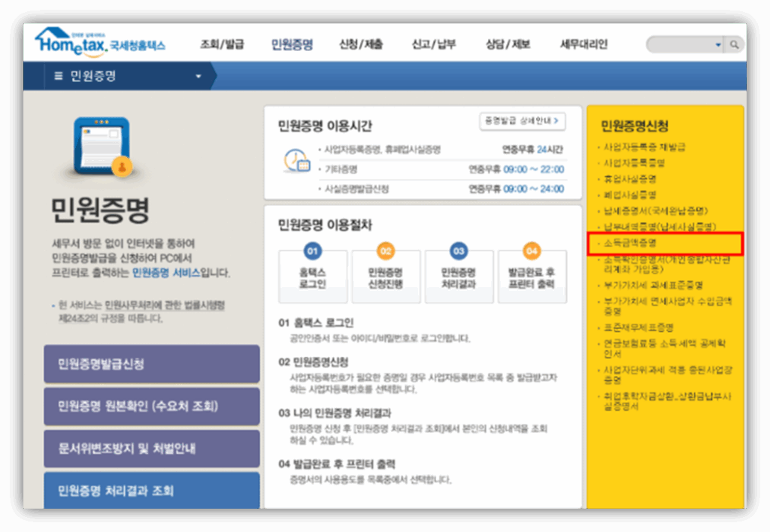This screenshot has height=532, width=770.
Task: Select 소득확인증명서(개인종합자산관리계좌 가입용) link
Action: pyautogui.click(x=666, y=264)
